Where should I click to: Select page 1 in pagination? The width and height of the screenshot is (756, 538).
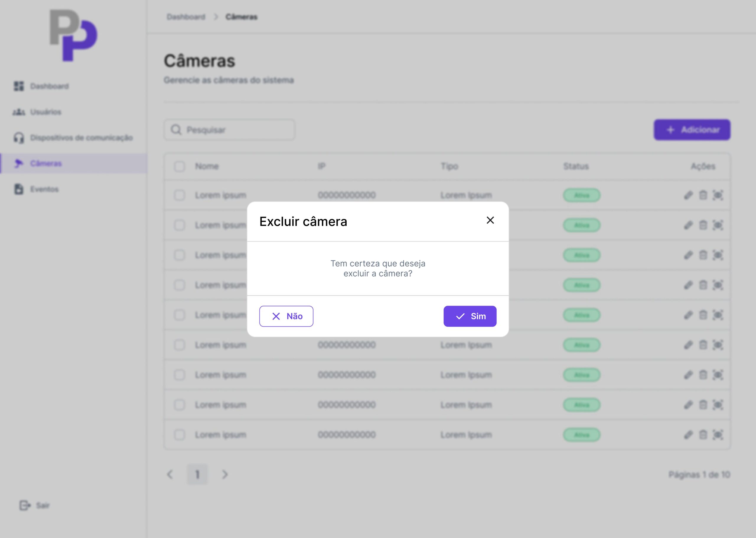(197, 474)
